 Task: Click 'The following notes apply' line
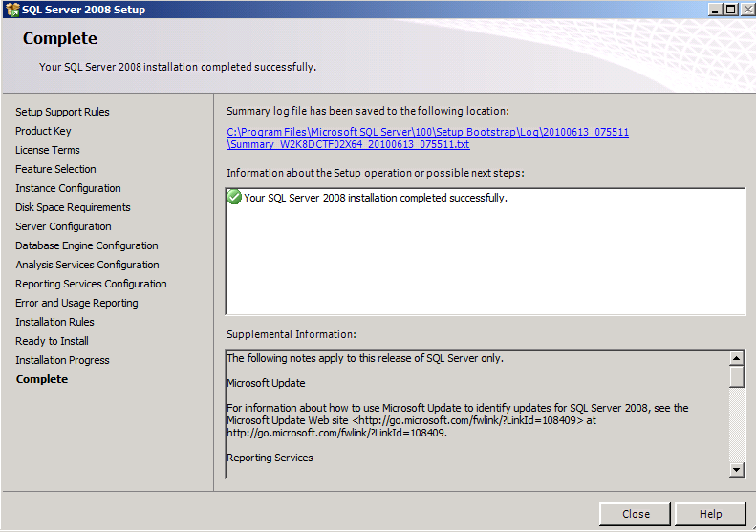(x=365, y=358)
